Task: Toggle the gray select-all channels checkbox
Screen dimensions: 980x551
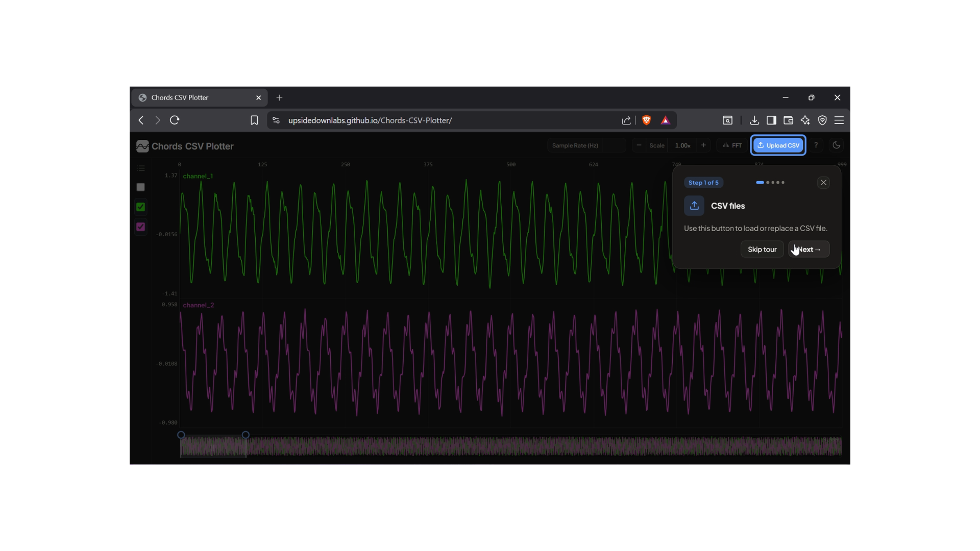Action: click(141, 187)
